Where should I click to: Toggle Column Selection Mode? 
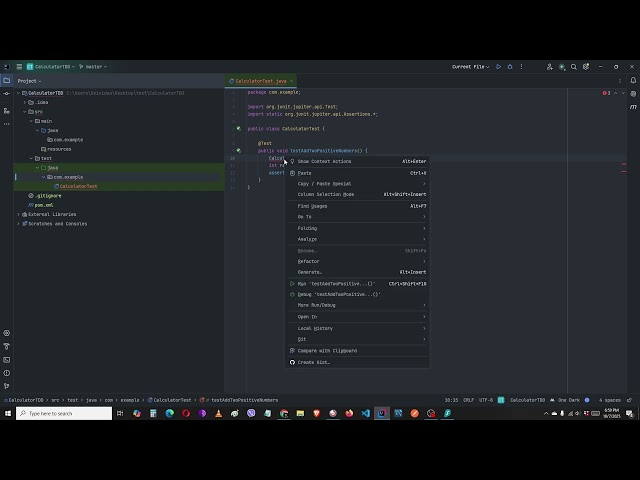point(358,194)
